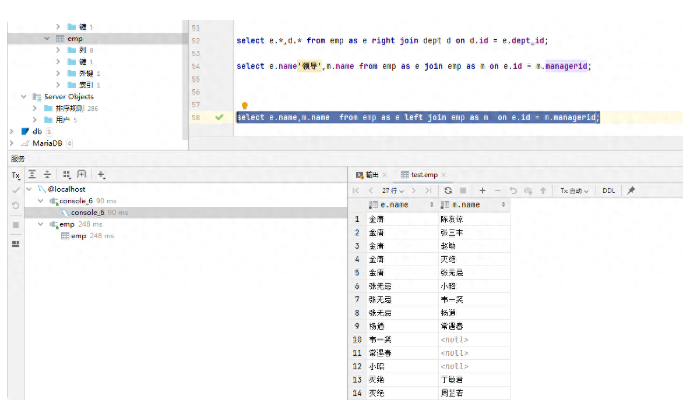Image resolution: width=694 pixels, height=414 pixels.
Task: Click the null m.name cell in row 12
Action: click(474, 366)
